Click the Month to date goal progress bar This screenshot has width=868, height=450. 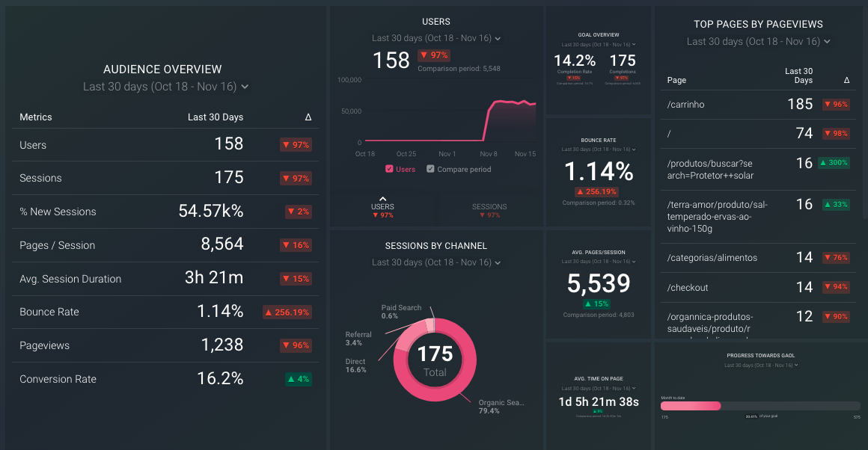760,407
